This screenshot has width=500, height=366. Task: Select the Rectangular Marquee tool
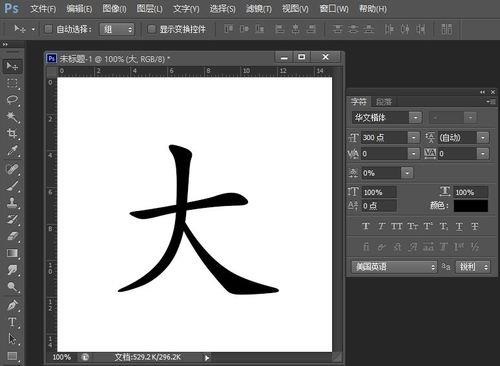coord(12,83)
